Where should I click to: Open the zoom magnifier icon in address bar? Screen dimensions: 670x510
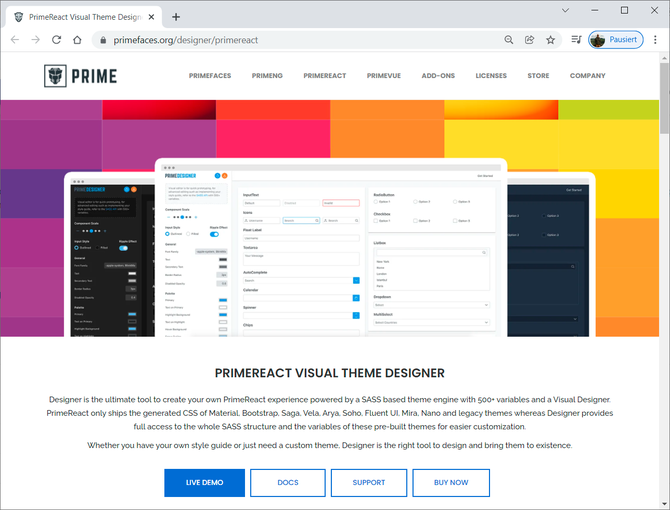coord(508,40)
